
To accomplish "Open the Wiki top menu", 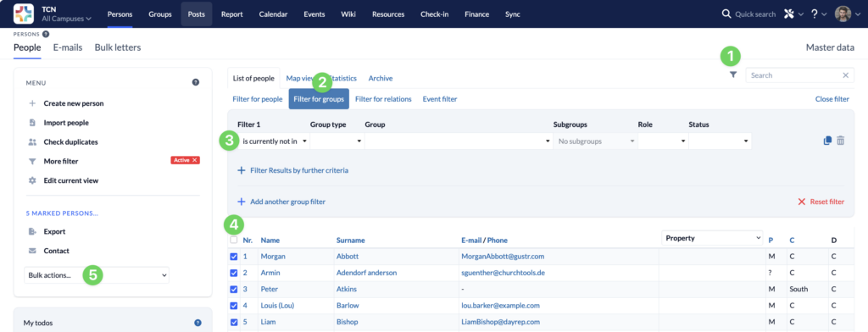I will 348,14.
